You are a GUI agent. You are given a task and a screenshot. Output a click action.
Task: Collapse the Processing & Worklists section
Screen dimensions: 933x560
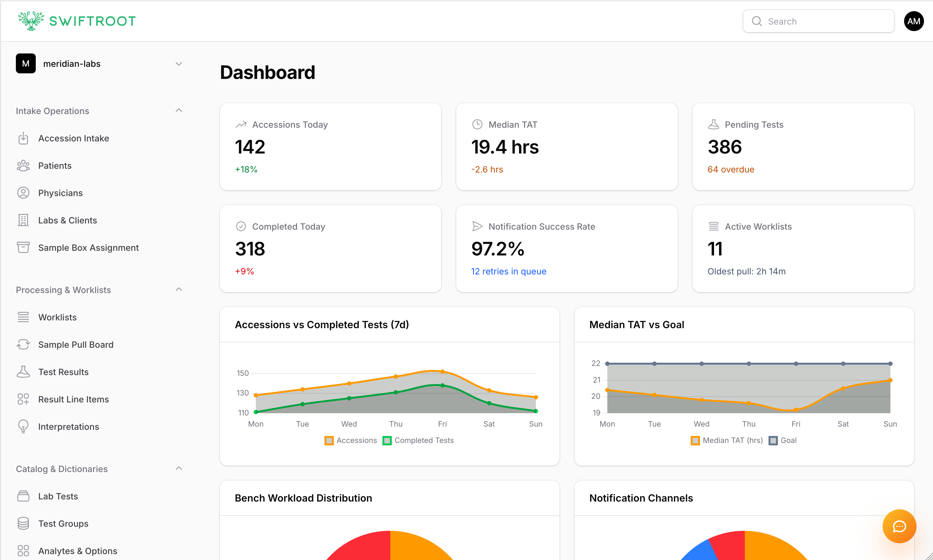click(179, 289)
